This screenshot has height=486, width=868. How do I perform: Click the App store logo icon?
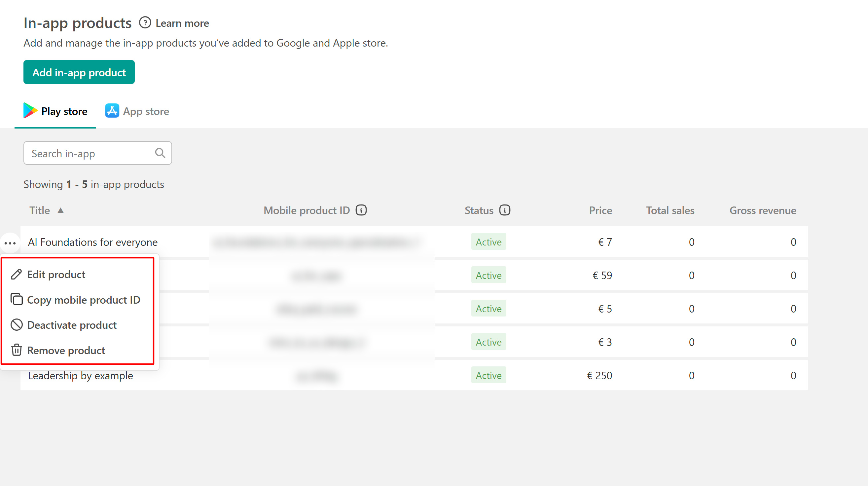click(112, 111)
